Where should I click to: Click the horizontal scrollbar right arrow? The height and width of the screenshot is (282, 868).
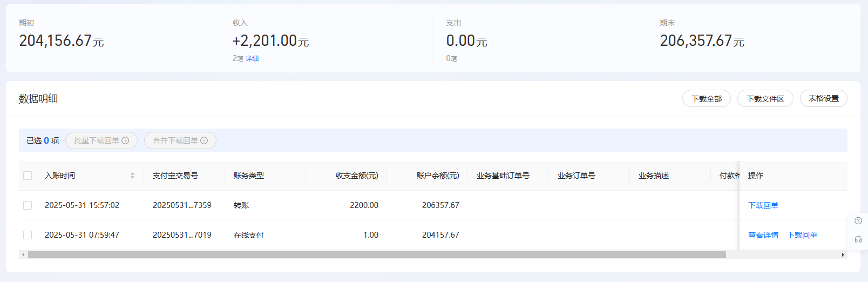843,255
